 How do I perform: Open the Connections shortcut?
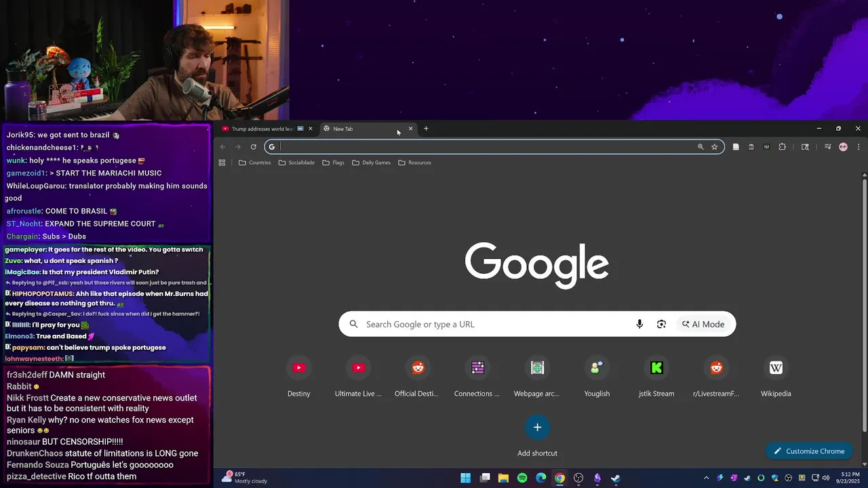(x=477, y=376)
